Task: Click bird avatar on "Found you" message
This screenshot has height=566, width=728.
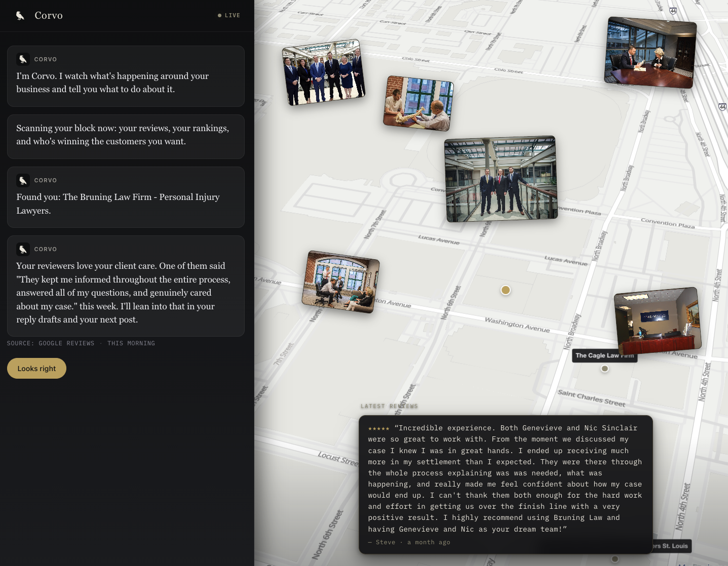Action: click(x=23, y=180)
